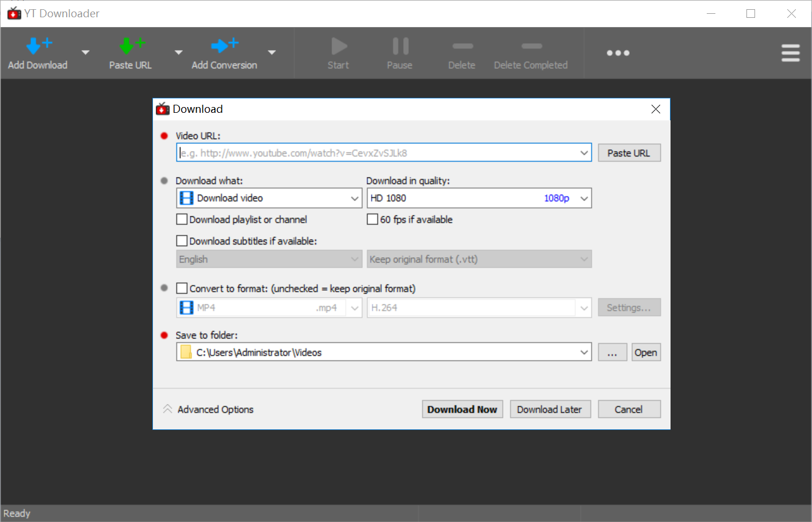This screenshot has width=812, height=522.
Task: Enable 60 fps if available checkbox
Action: click(373, 219)
